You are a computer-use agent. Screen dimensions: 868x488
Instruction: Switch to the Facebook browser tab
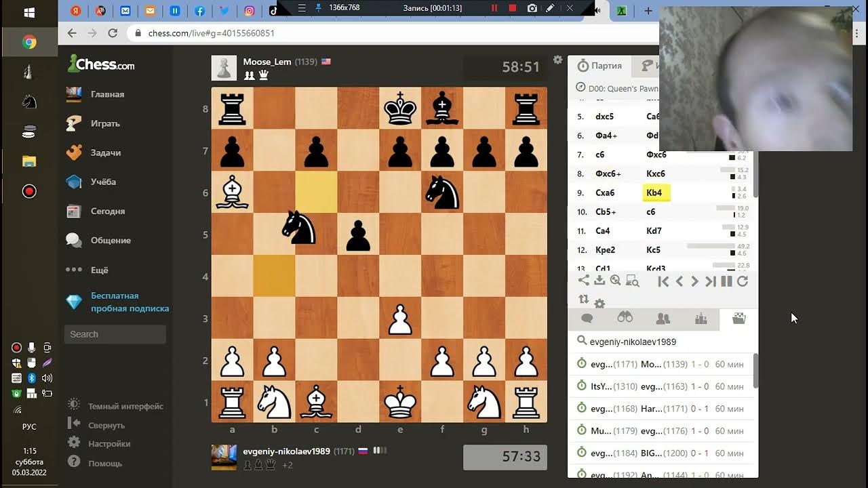[199, 11]
